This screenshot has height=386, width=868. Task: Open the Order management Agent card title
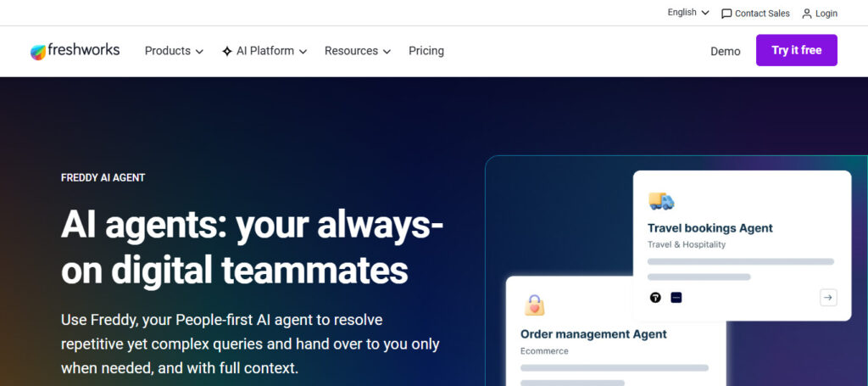click(593, 334)
